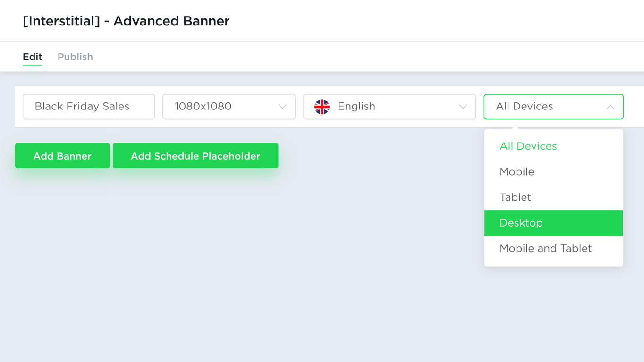Open the English language dropdown
The height and width of the screenshot is (362, 644).
pyautogui.click(x=390, y=107)
